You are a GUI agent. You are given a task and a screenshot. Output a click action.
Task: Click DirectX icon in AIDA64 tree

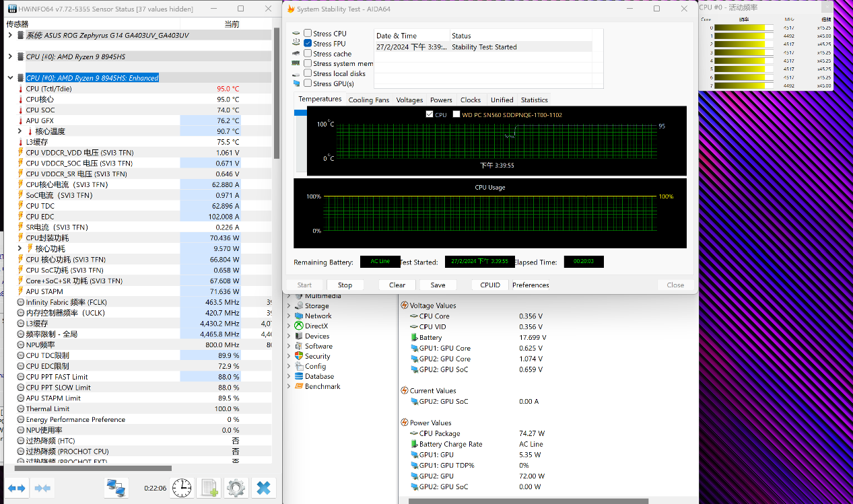click(x=299, y=326)
